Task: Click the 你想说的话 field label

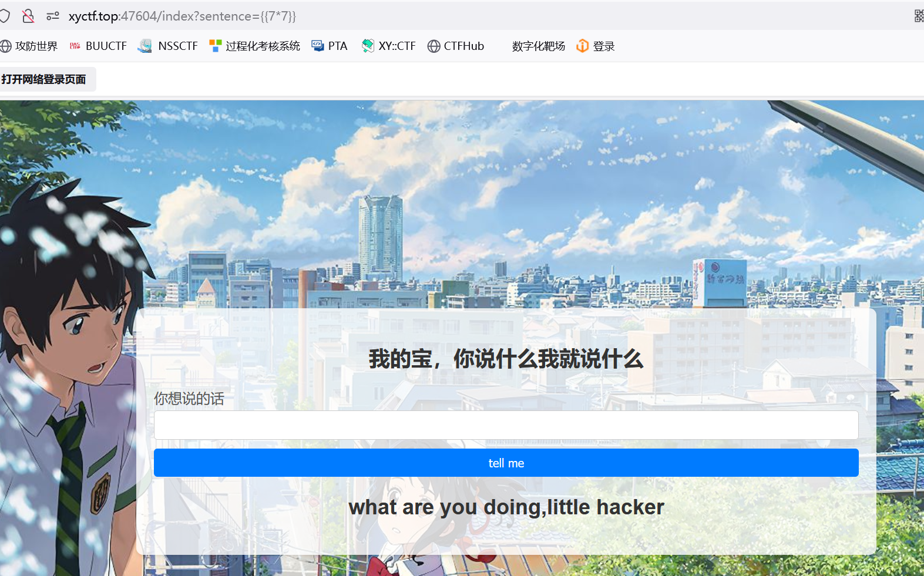Action: (189, 399)
